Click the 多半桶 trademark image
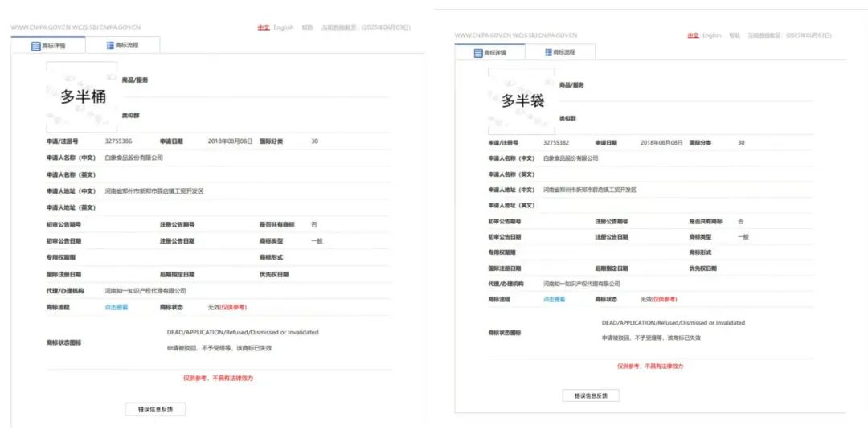868x434 pixels. pos(82,97)
